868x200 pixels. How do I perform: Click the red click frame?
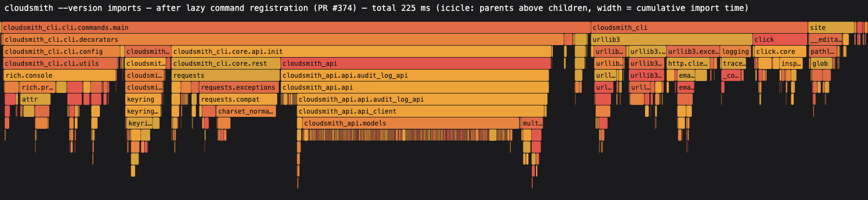tap(780, 40)
